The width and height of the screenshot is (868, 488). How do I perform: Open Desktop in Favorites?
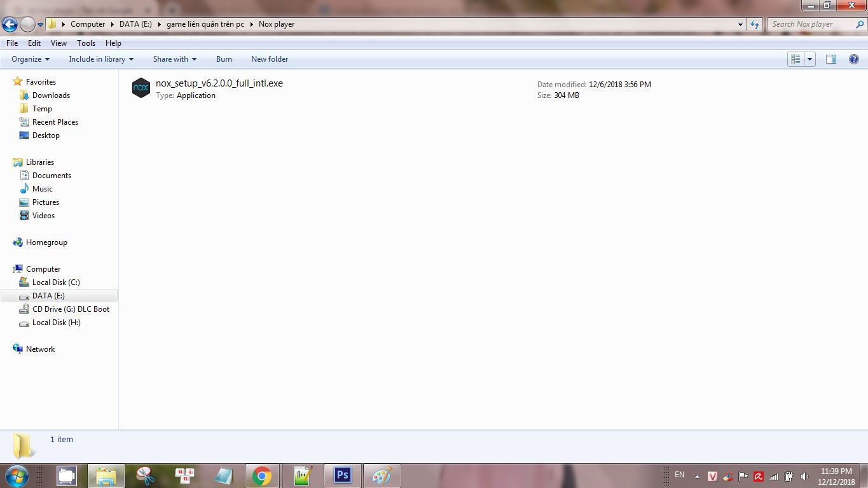46,136
